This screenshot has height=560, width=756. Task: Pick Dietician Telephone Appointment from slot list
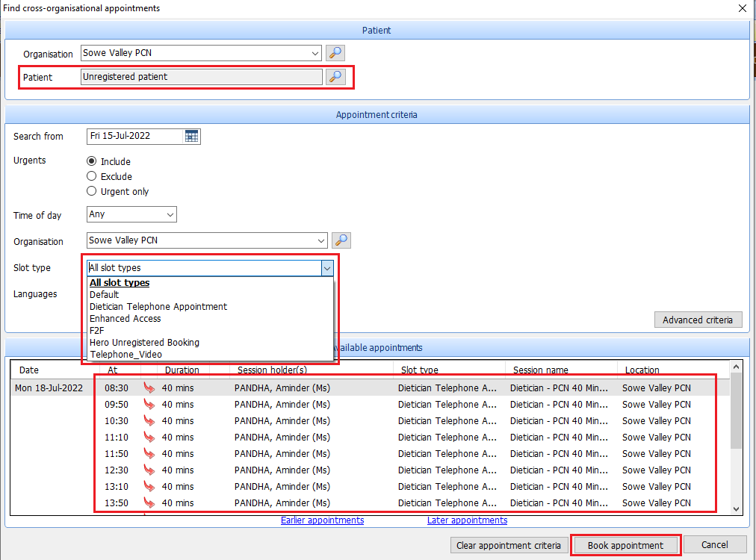point(158,307)
